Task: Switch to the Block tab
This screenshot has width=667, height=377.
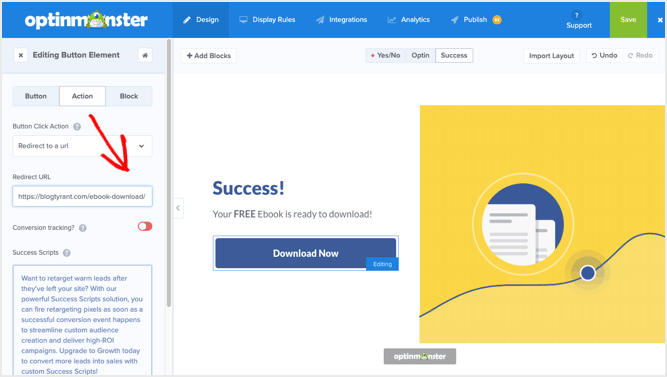Action: [x=129, y=96]
